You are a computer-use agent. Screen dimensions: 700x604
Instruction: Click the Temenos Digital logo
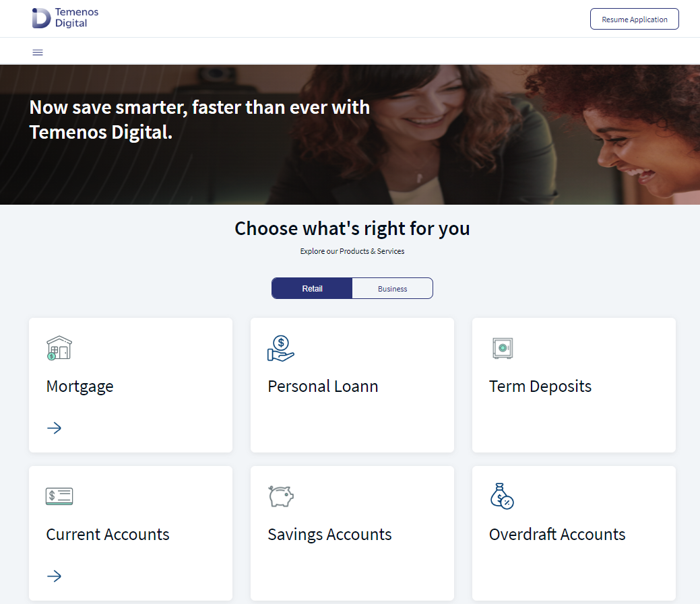[x=65, y=18]
